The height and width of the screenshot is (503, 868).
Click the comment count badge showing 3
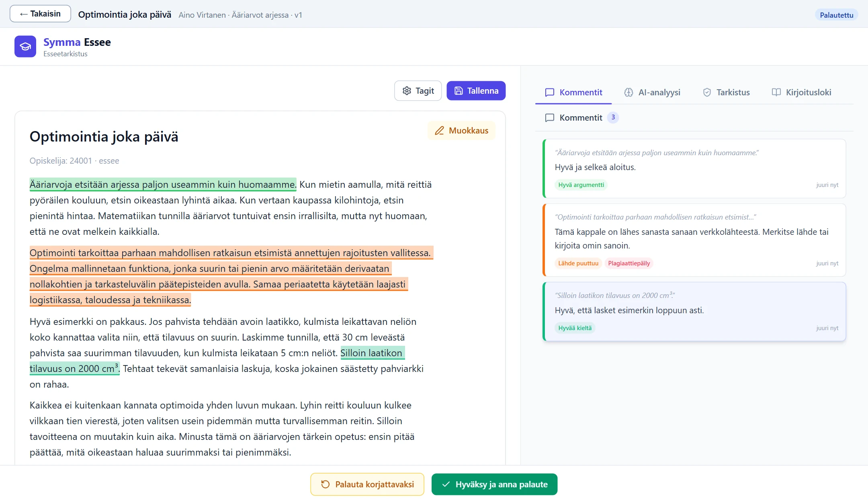(613, 117)
